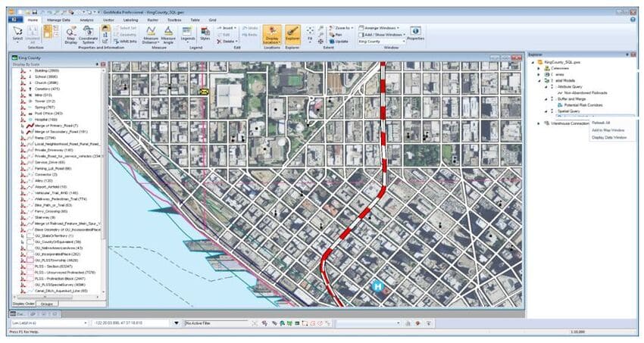Choose Add to Map Window from context menu
Screen dimensions: 644x343
tap(608, 129)
